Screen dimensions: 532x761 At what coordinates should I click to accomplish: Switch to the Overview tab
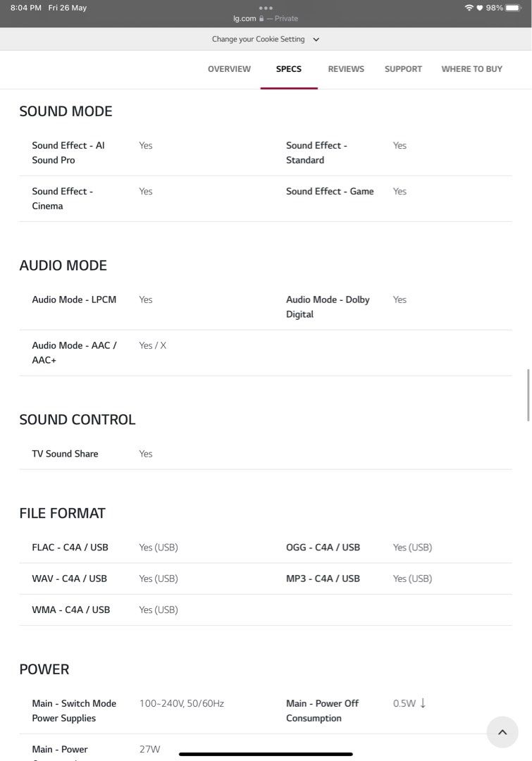pyautogui.click(x=229, y=69)
